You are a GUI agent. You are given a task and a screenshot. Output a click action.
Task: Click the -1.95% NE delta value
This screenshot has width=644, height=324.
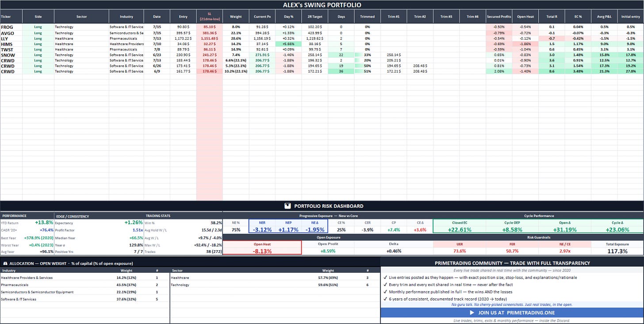tap(314, 229)
